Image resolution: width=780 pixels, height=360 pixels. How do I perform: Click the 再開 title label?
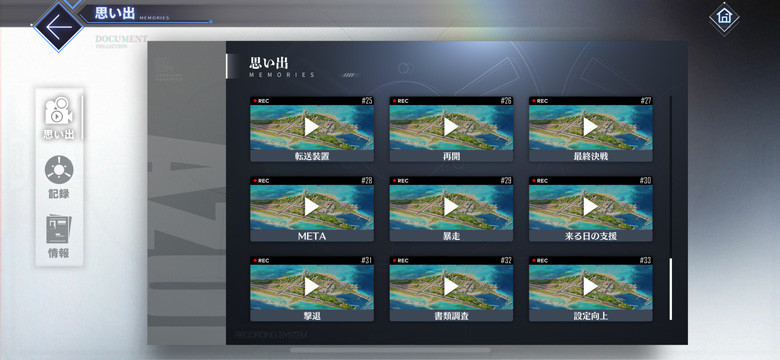[x=451, y=156]
